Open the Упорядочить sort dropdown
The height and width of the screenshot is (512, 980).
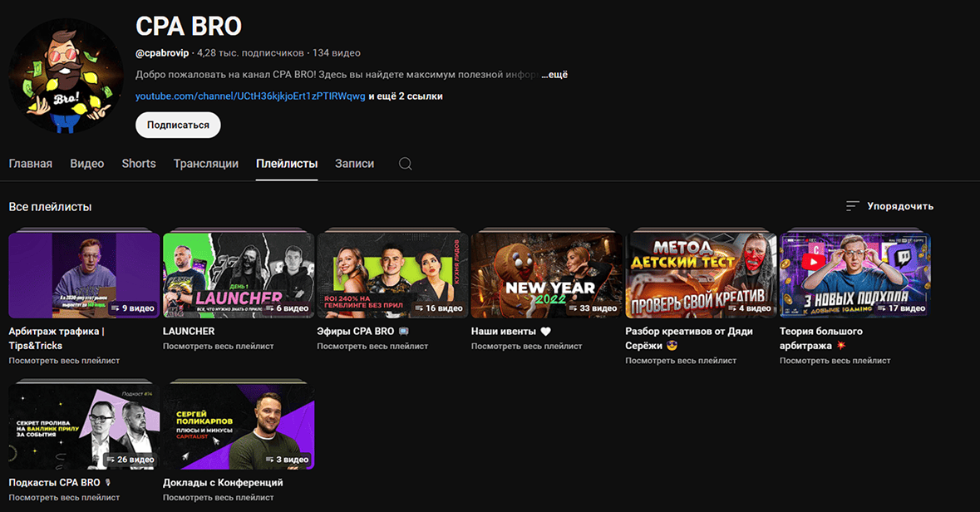tap(890, 206)
